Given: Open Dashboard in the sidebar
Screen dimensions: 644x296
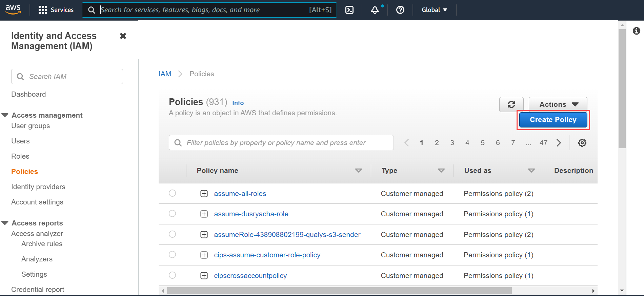Looking at the screenshot, I should [x=28, y=94].
